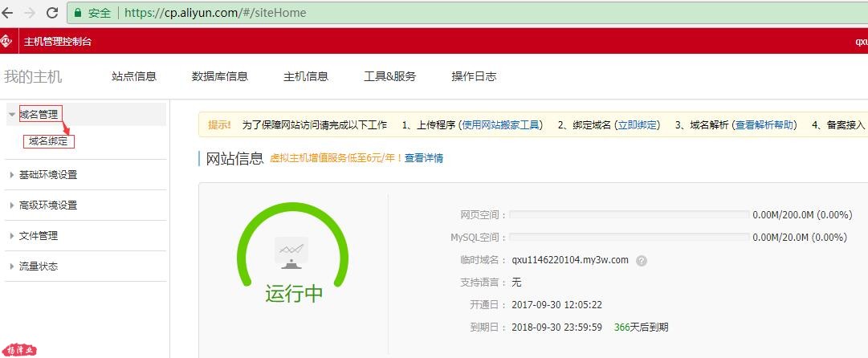Select 高级环境设置 menu entry
This screenshot has width=868, height=358.
pos(48,205)
